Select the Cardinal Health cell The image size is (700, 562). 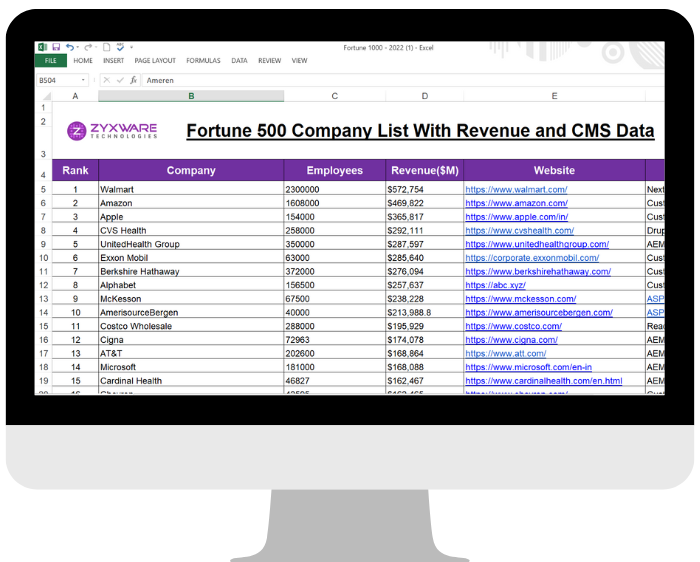(191, 381)
